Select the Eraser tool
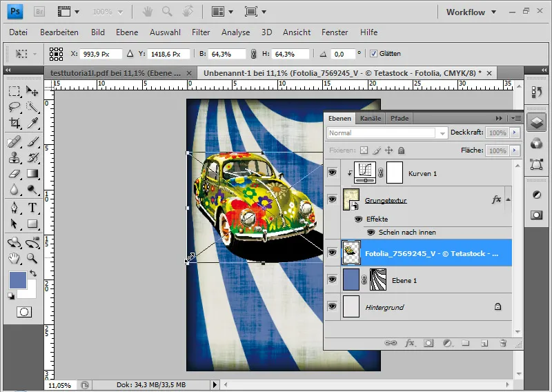Image resolution: width=552 pixels, height=392 pixels. (x=14, y=173)
